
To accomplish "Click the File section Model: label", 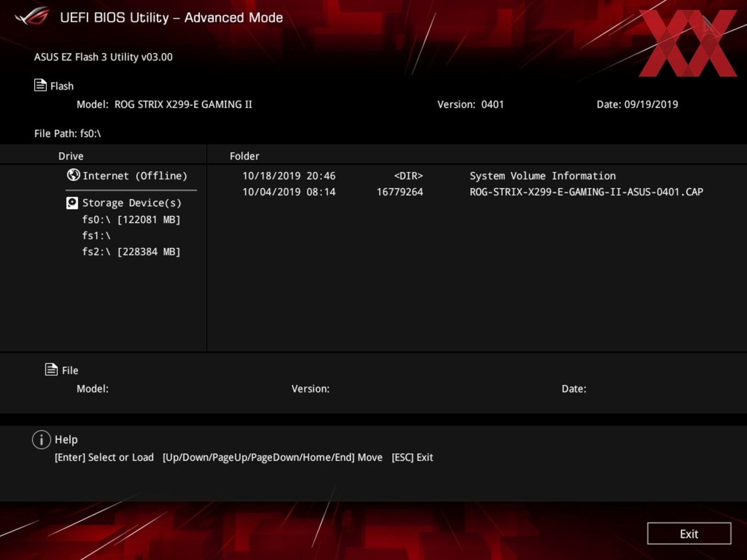I will tap(92, 389).
